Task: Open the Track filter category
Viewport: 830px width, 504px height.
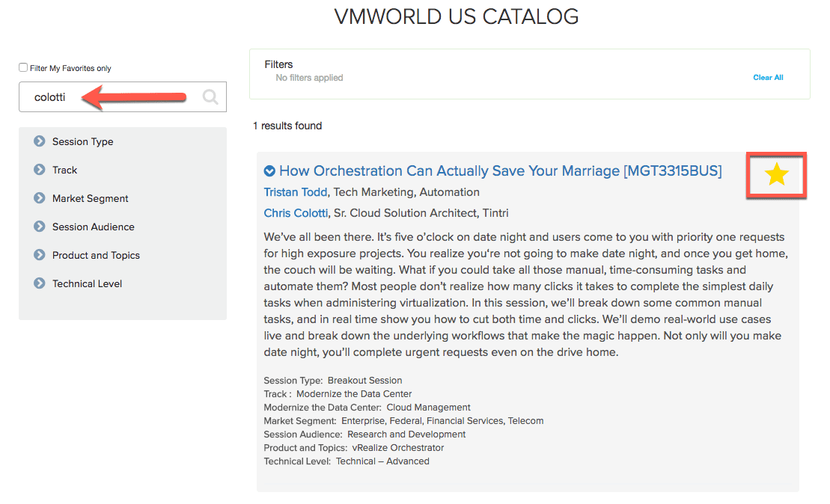Action: 64,170
